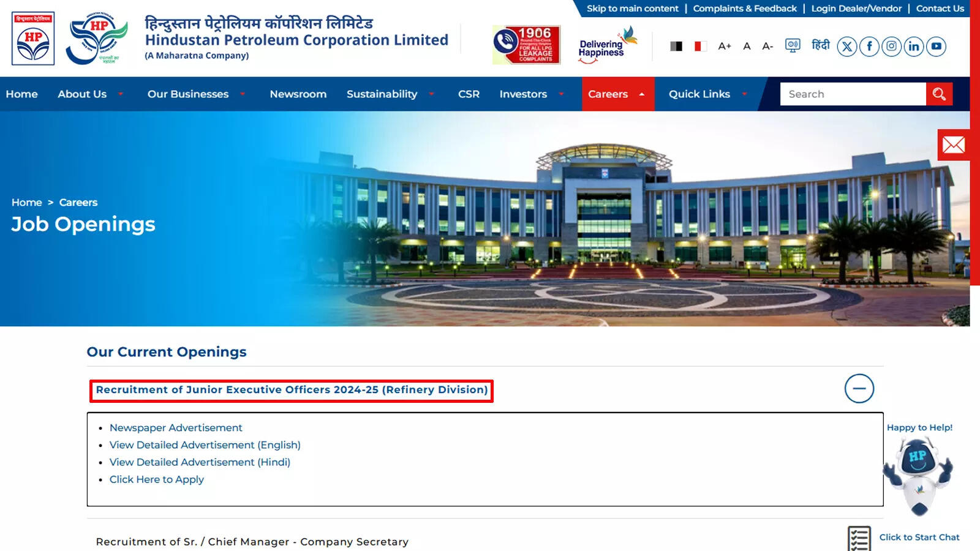
Task: Switch to the Sustainability menu
Action: point(382,94)
